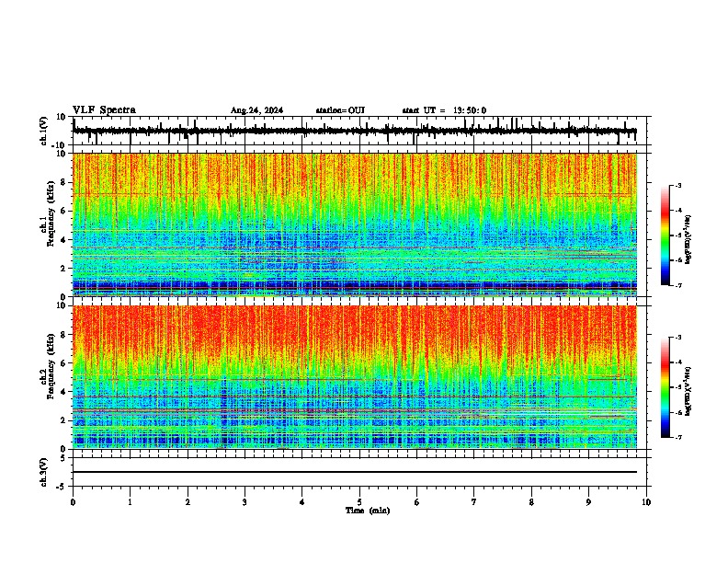
Task: Click the ch.1(V) waveform axis label
Action: coord(44,131)
